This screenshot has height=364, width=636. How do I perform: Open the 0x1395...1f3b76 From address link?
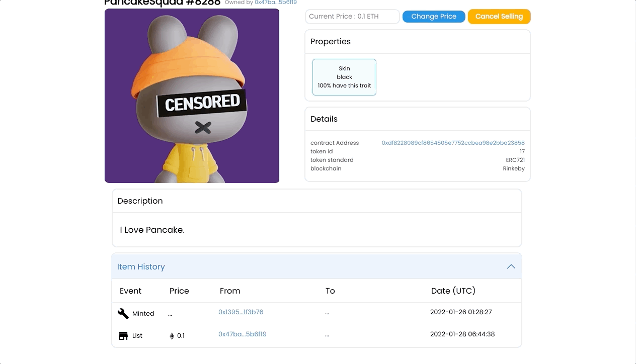pos(241,312)
